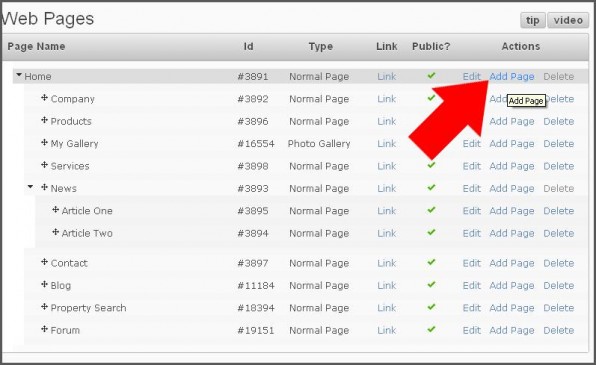Viewport: 596px width, 365px height.
Task: Click the move handle icon beside Products
Action: 44,120
